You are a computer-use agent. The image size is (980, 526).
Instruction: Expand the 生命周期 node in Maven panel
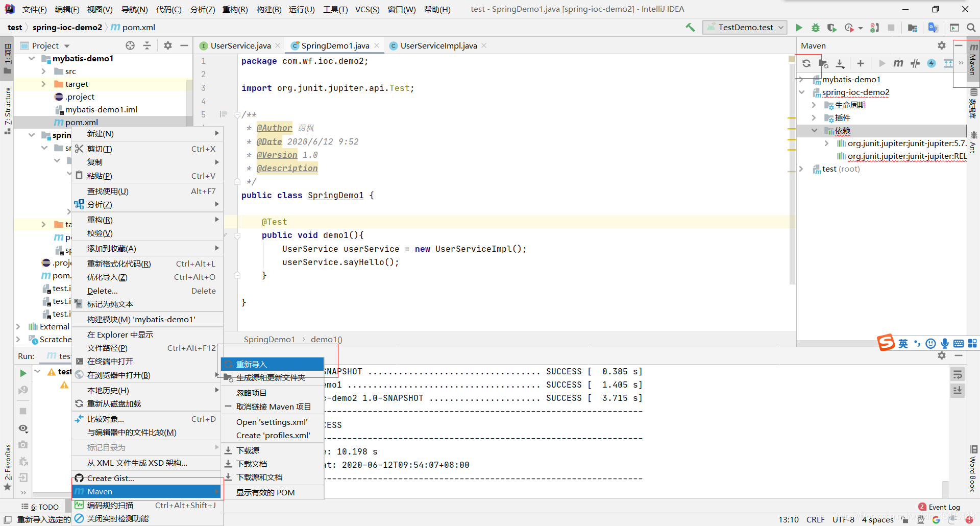pos(814,105)
